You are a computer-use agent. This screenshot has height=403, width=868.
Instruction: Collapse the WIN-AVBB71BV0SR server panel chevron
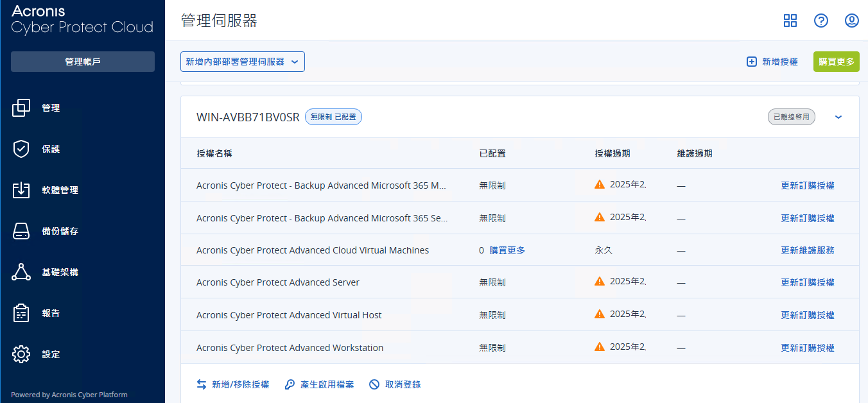[838, 117]
